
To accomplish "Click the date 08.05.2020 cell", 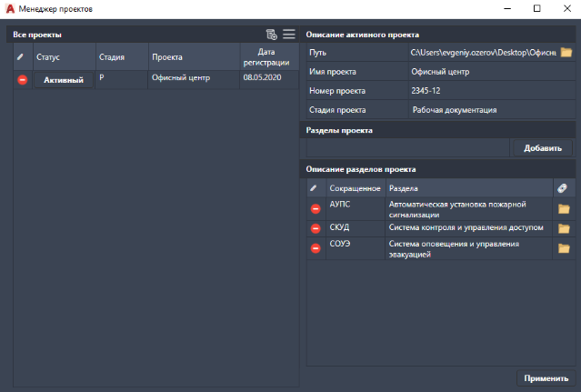I will coord(269,79).
